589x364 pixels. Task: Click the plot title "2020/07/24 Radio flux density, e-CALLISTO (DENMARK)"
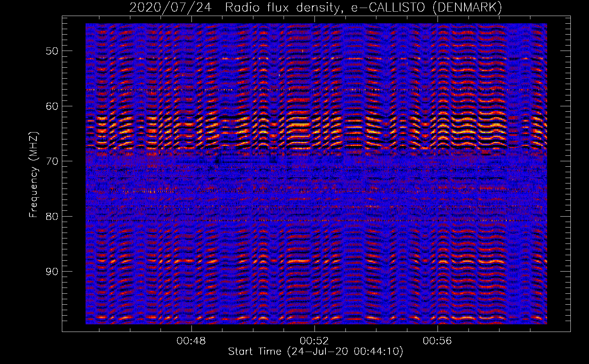click(x=316, y=7)
